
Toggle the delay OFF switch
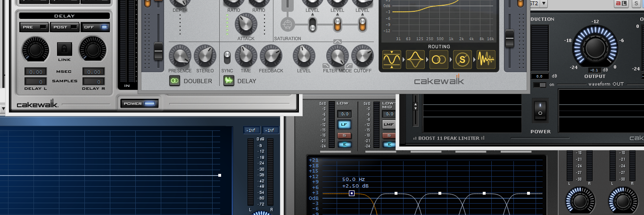[x=95, y=27]
